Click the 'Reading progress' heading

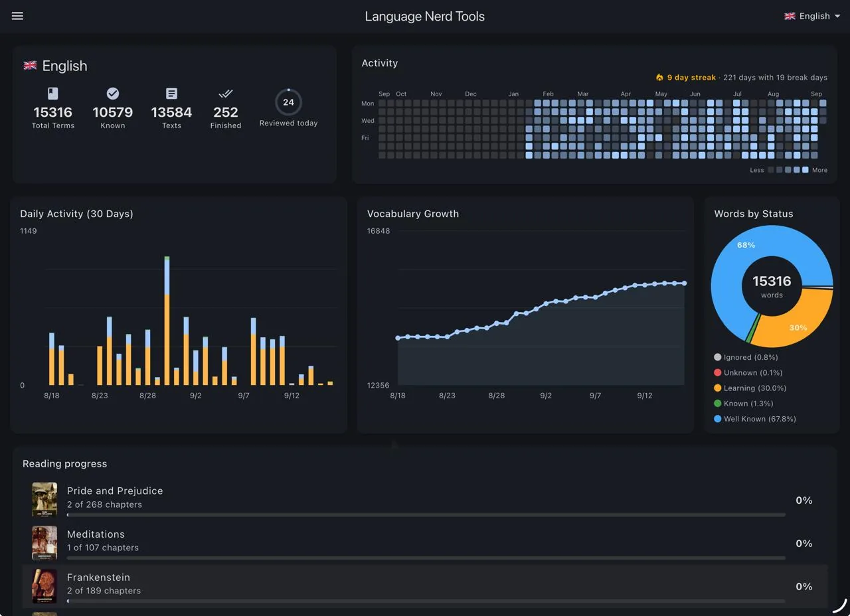[x=64, y=463]
